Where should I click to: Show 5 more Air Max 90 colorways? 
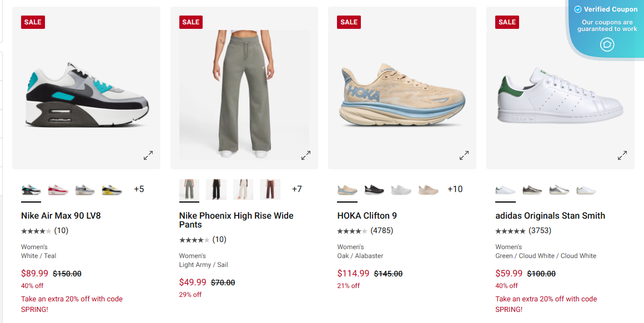139,189
